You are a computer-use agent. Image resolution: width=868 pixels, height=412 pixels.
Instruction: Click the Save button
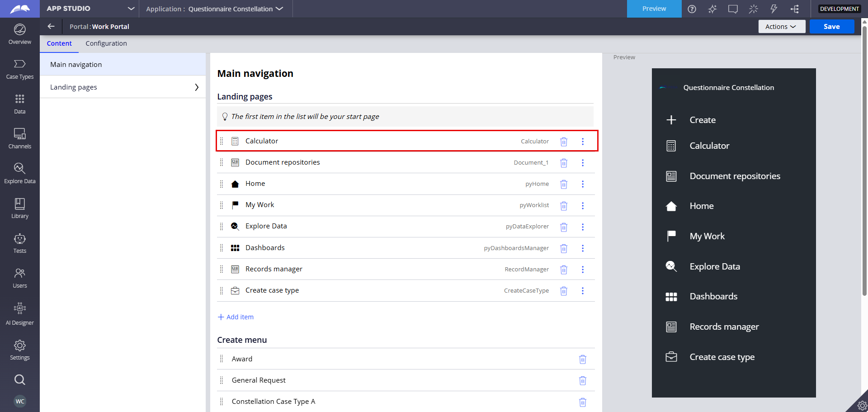click(831, 27)
